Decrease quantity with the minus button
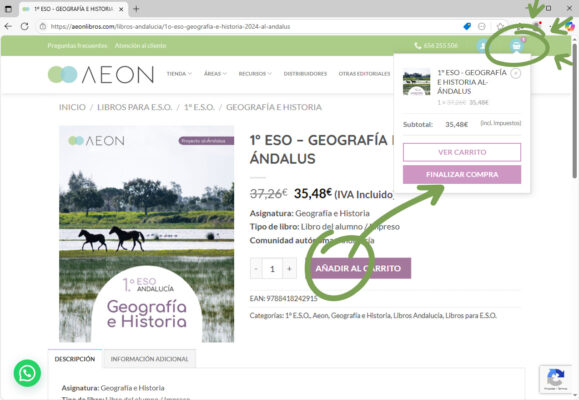The image size is (579, 400). tap(256, 269)
